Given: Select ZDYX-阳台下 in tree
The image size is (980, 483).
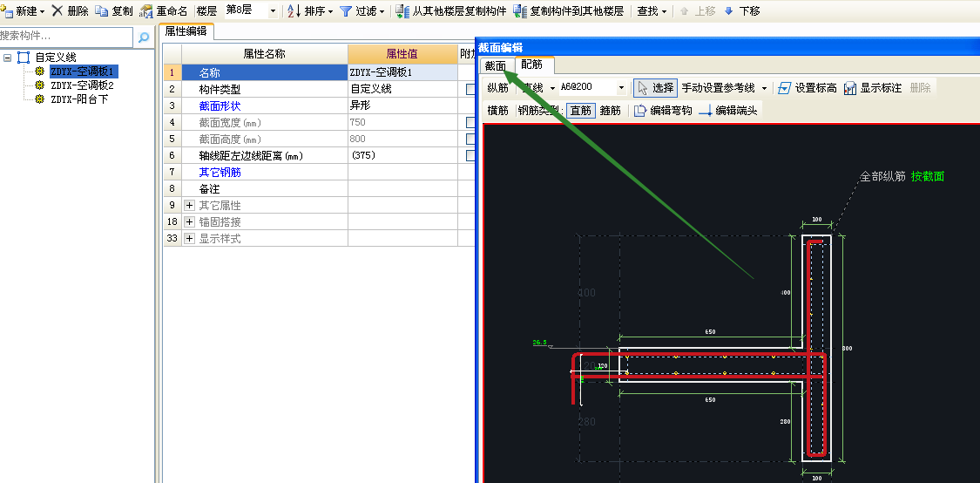Looking at the screenshot, I should [79, 99].
